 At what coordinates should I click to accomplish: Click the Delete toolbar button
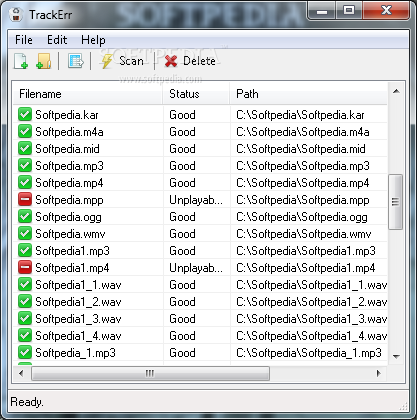[x=190, y=61]
